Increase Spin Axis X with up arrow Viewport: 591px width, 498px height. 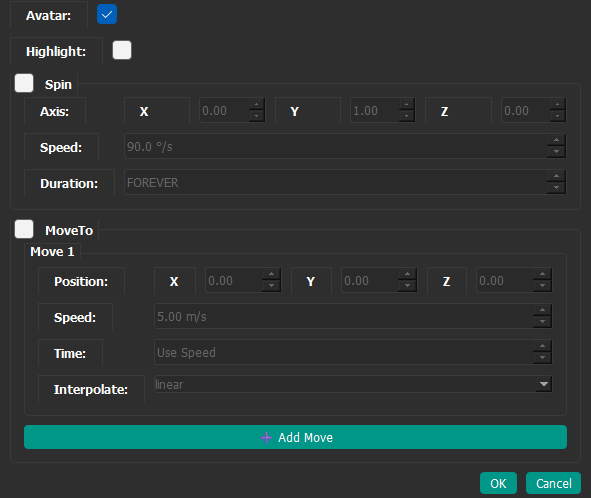[257, 104]
